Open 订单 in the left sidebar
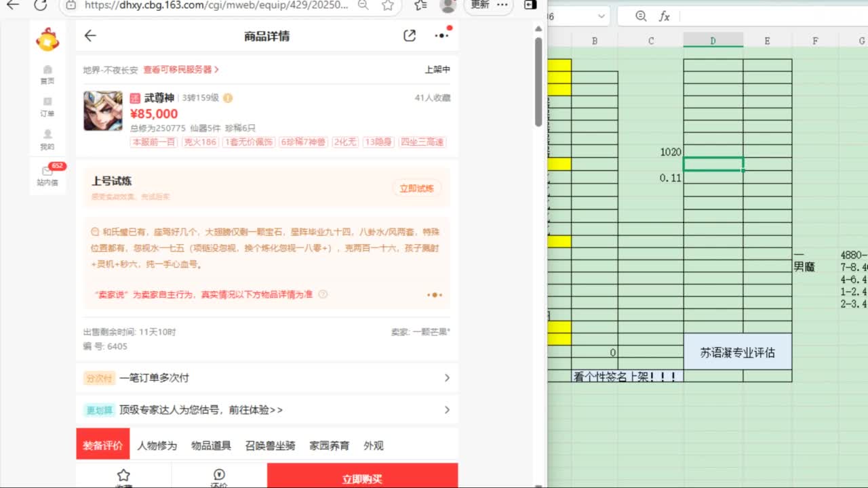 pyautogui.click(x=47, y=107)
